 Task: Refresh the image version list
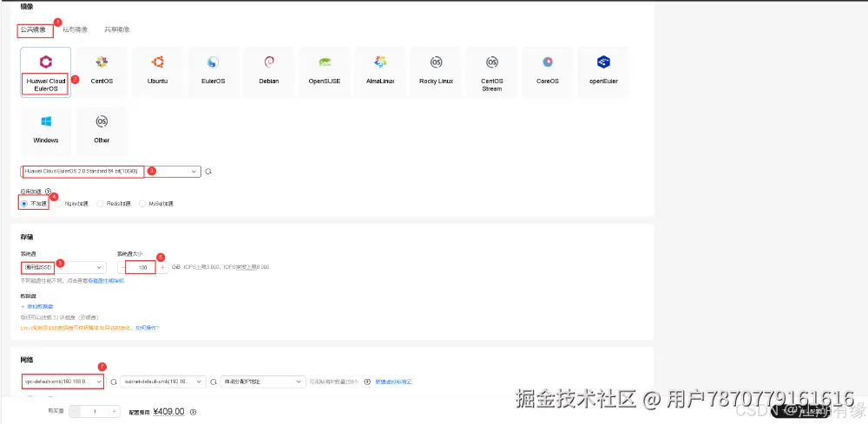click(208, 172)
